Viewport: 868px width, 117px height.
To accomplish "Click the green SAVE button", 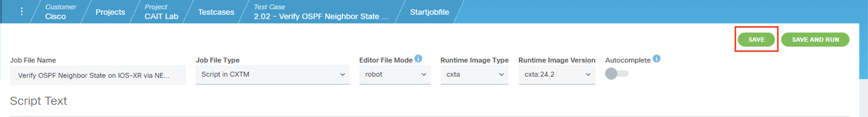I will point(756,40).
